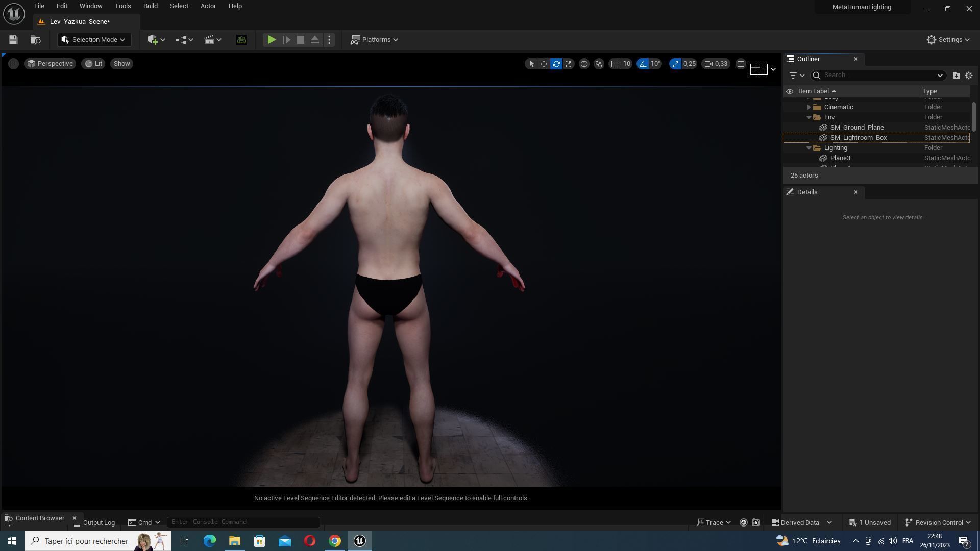The width and height of the screenshot is (980, 551).
Task: Toggle rotation angle snapping
Action: (x=643, y=64)
